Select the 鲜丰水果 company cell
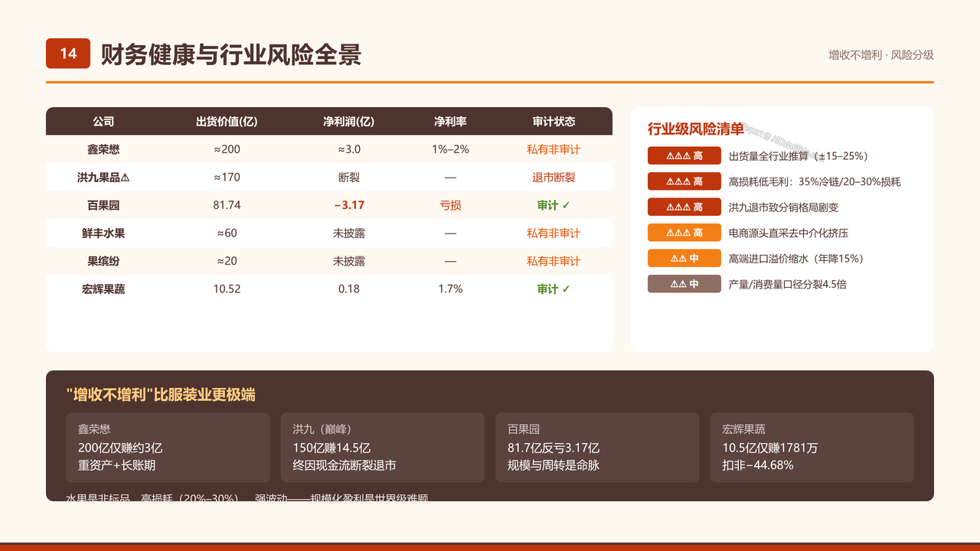 tap(103, 233)
